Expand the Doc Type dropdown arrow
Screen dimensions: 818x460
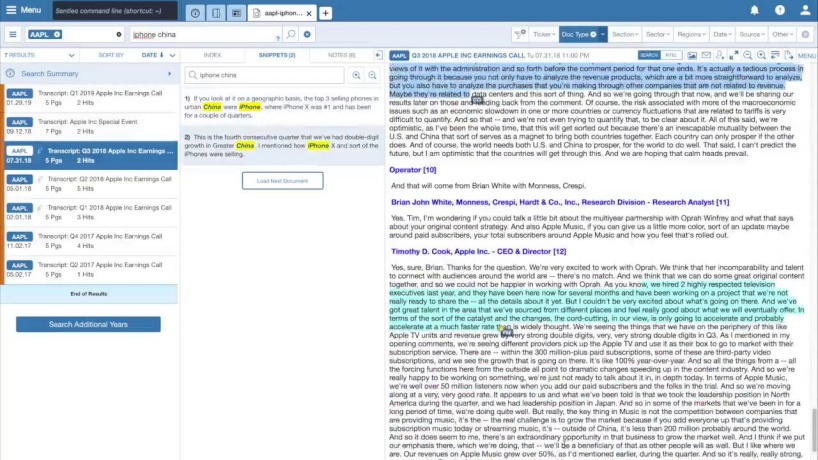(603, 34)
